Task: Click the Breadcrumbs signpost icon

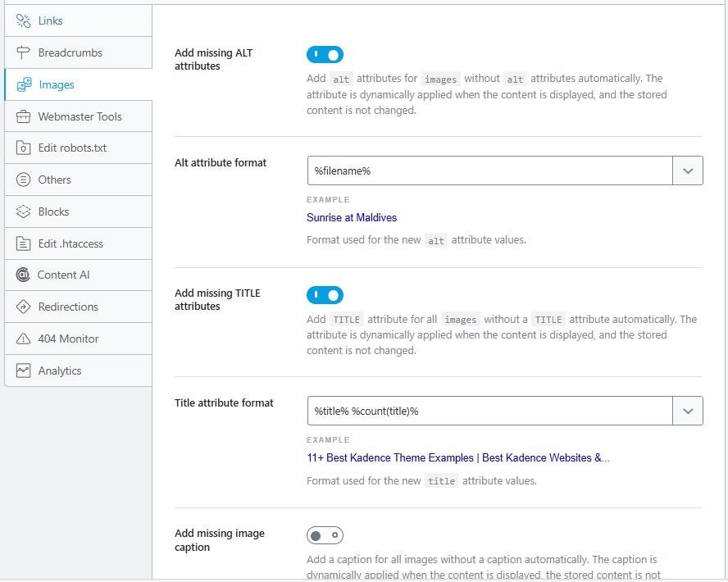Action: [x=23, y=52]
